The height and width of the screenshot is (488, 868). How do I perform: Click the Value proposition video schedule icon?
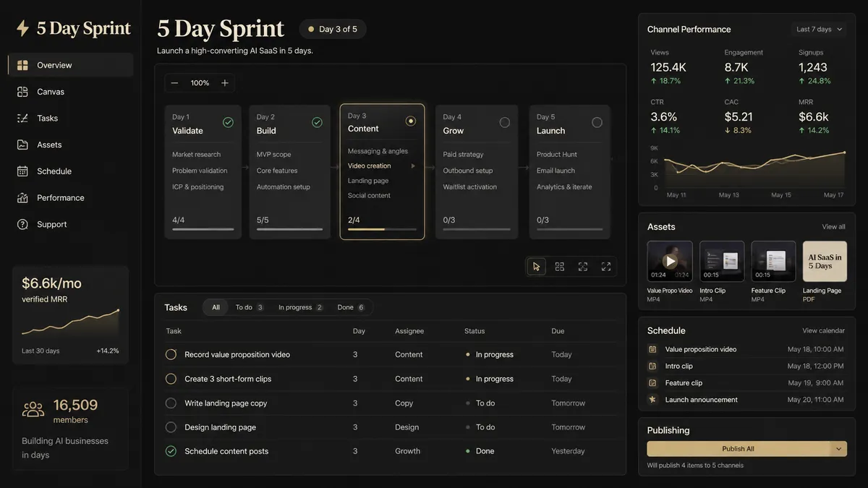click(652, 349)
